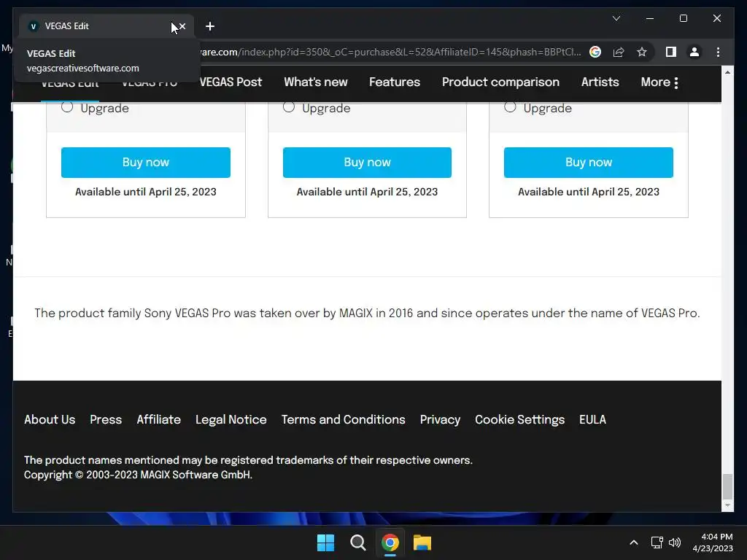Open the Chrome profile icon

[694, 52]
